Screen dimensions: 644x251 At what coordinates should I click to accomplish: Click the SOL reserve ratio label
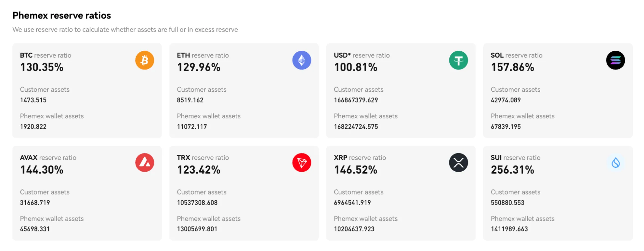click(516, 55)
